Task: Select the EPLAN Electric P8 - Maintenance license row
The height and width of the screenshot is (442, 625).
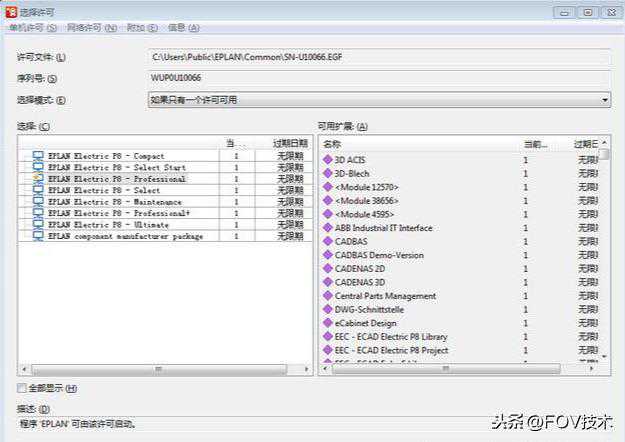Action: 119,202
